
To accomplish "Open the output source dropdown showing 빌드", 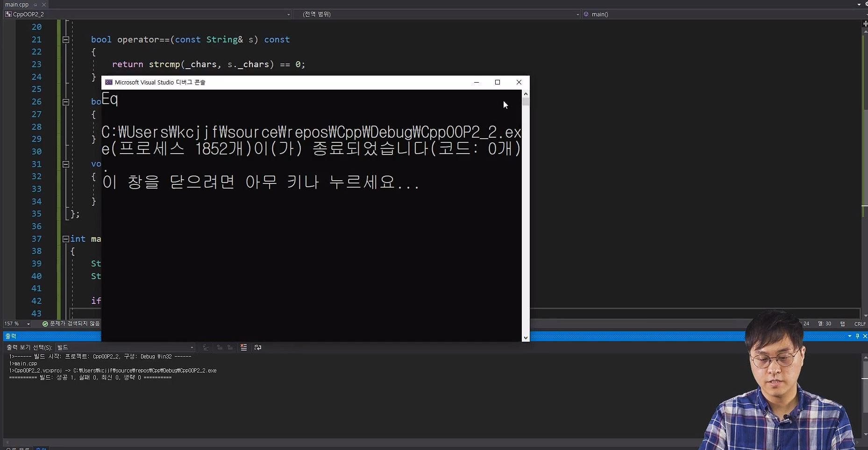I will tap(125, 347).
